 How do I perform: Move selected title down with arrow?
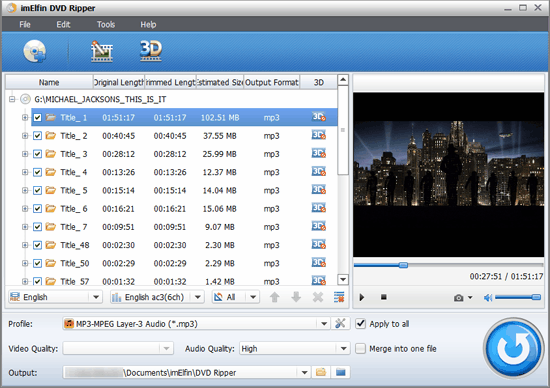pyautogui.click(x=296, y=297)
